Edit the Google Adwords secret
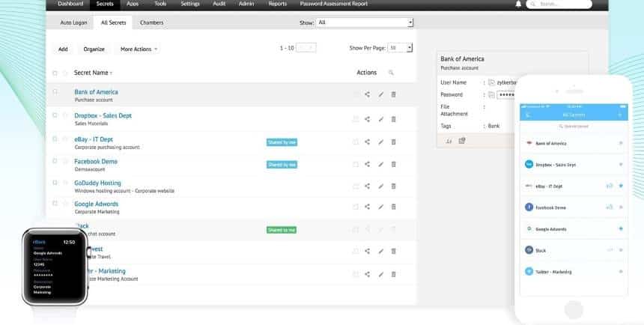The width and height of the screenshot is (644, 325). pyautogui.click(x=380, y=207)
